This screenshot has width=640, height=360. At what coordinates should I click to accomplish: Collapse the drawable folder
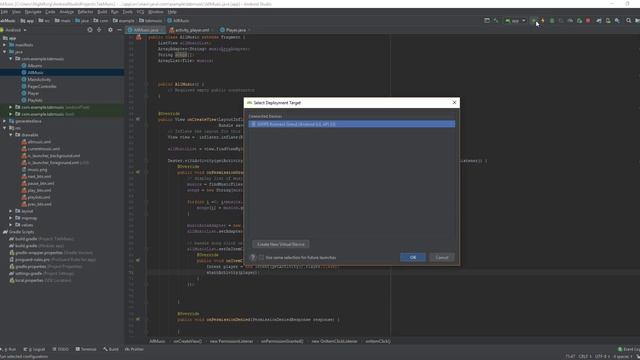click(x=11, y=135)
